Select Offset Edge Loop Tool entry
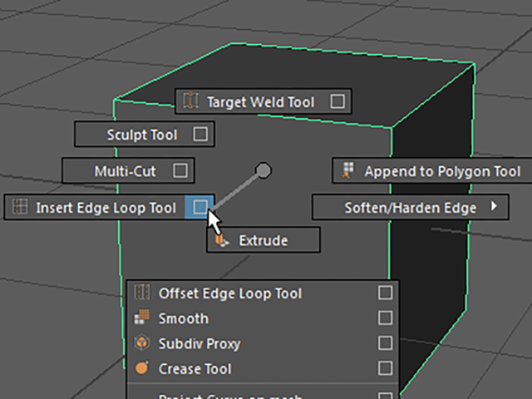 tap(263, 293)
